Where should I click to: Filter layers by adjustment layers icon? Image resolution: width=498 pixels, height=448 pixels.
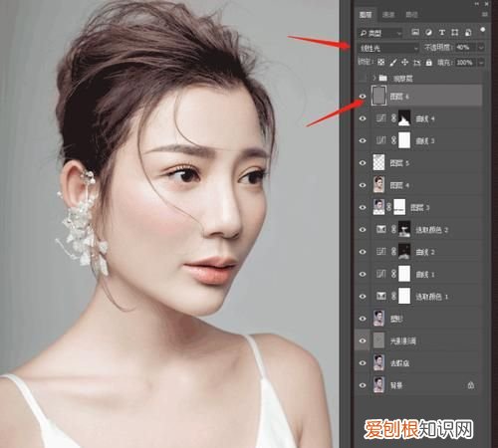(x=428, y=32)
